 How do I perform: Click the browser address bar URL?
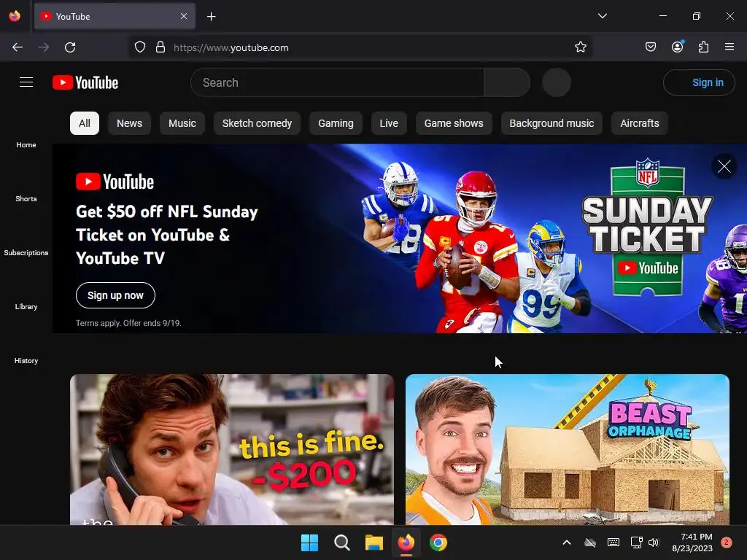tap(231, 47)
